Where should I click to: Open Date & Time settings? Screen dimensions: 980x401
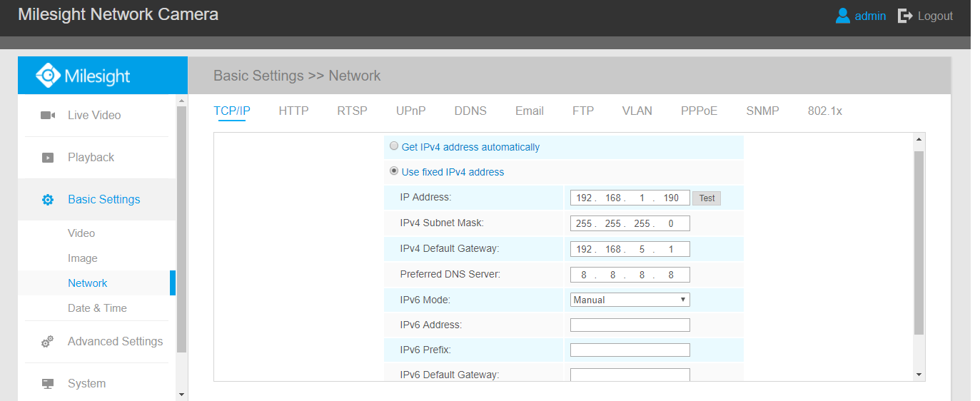coord(97,308)
